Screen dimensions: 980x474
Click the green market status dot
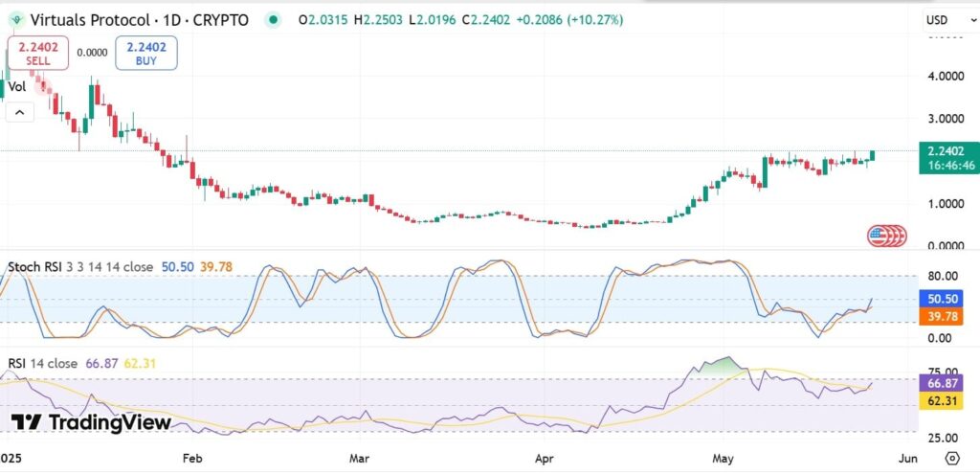pyautogui.click(x=274, y=19)
